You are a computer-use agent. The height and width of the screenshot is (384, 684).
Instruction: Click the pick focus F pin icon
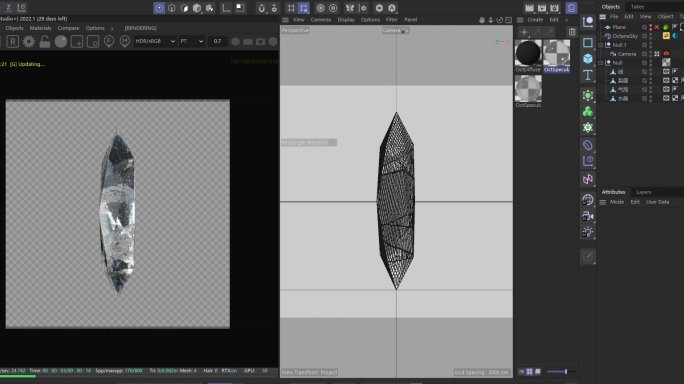click(x=109, y=41)
